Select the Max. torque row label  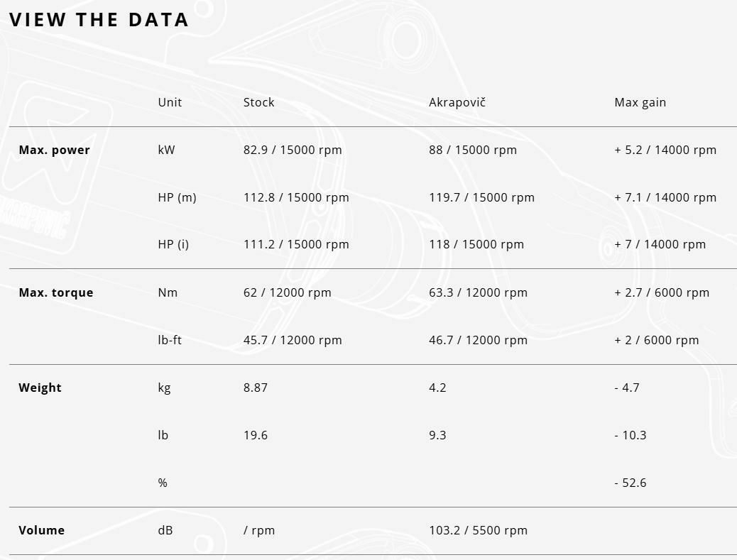click(x=55, y=292)
